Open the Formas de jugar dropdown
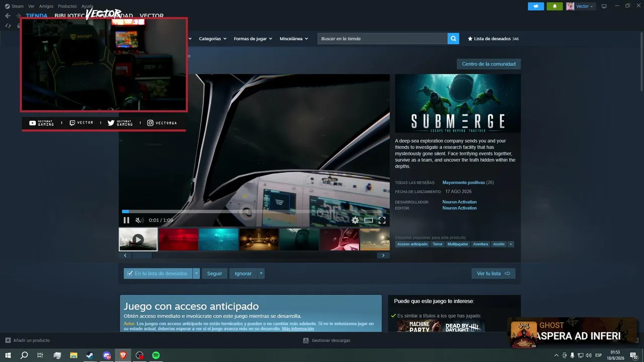The width and height of the screenshot is (644, 362). pyautogui.click(x=253, y=39)
